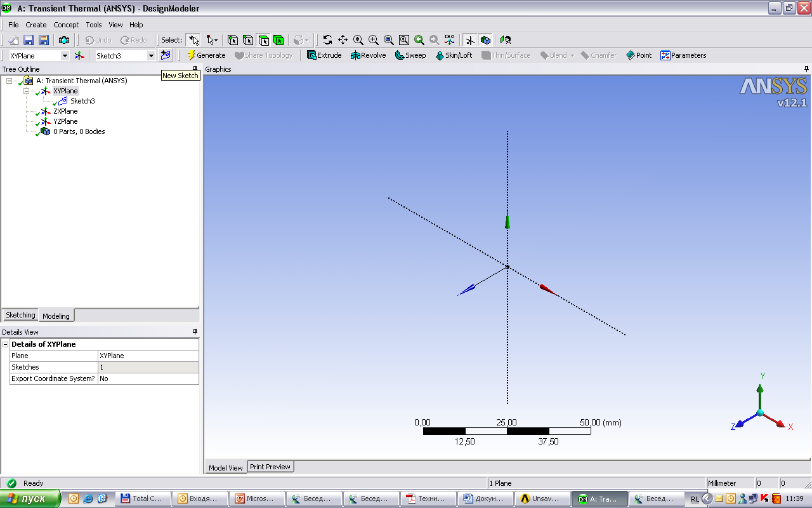
Task: Open the Parameters tool
Action: pos(683,55)
